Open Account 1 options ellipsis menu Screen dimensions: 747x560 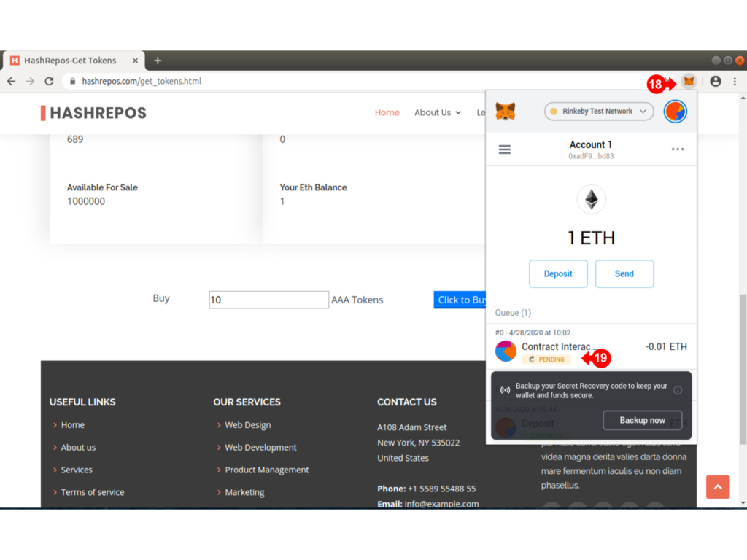(678, 149)
